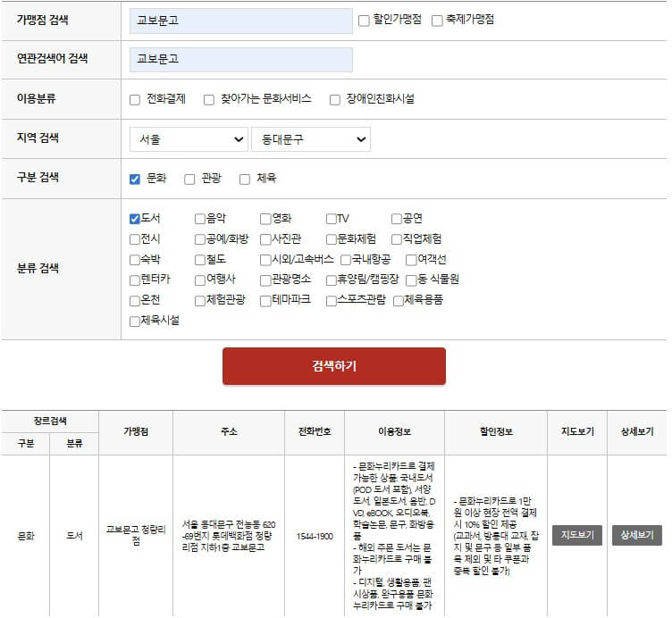Select the 문화체험 checkbox

pos(332,239)
